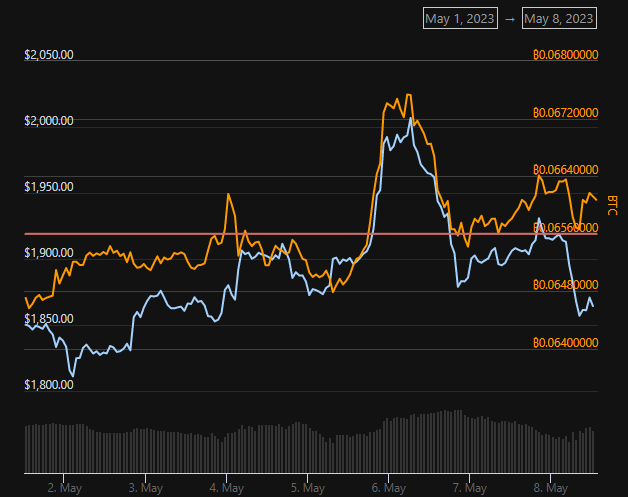The image size is (628, 497).
Task: Click the orange line's highest peak
Action: pos(407,95)
